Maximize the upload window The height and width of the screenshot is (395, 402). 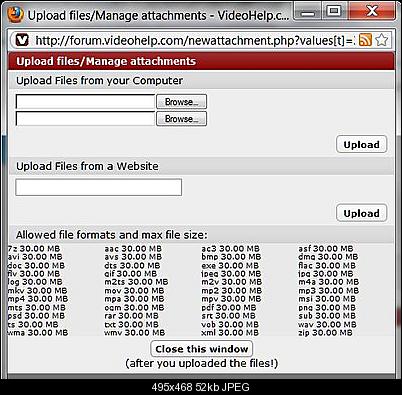(334, 12)
